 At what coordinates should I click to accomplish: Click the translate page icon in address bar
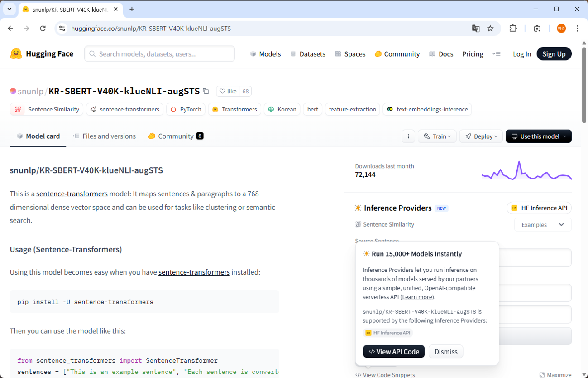click(x=476, y=29)
